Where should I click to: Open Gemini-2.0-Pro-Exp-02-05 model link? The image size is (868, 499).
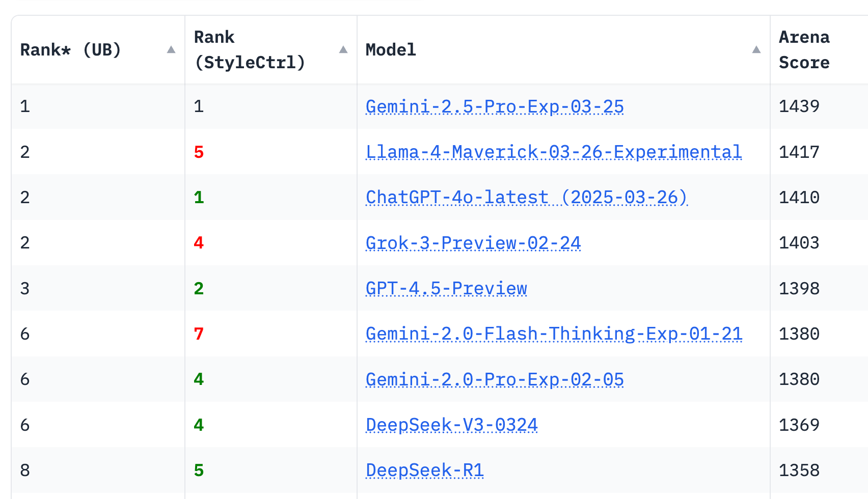495,379
